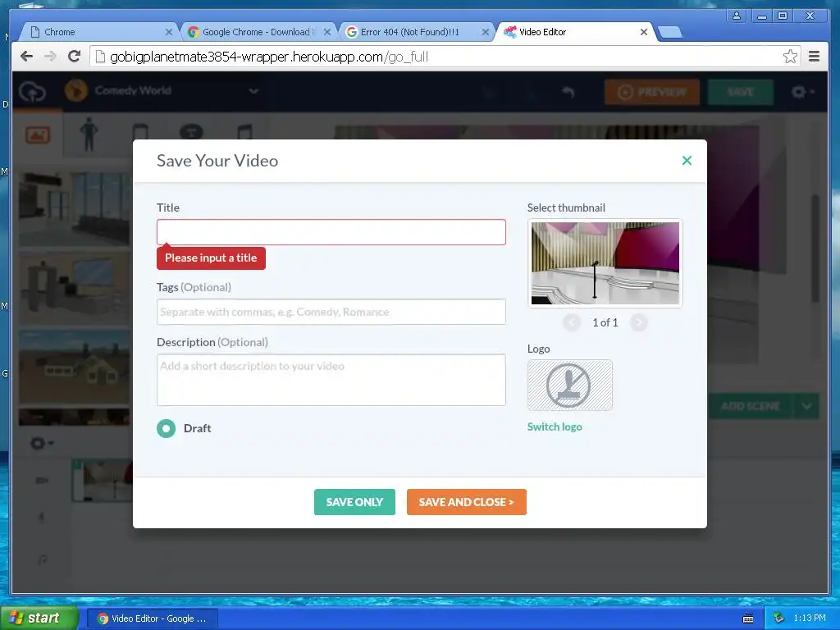Viewport: 840px width, 630px height.
Task: Open a new tab
Action: tap(669, 33)
